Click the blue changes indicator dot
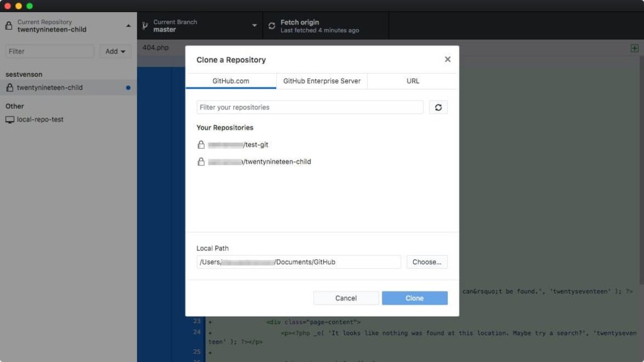Image resolution: width=644 pixels, height=362 pixels. tap(128, 88)
